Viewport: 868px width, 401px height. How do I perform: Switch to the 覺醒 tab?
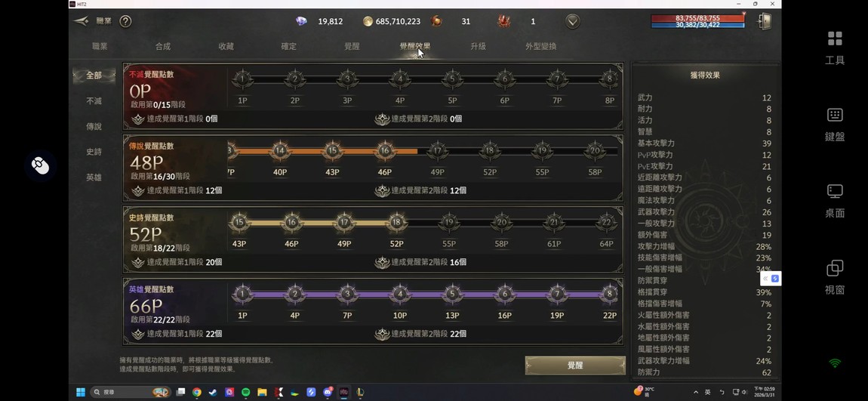[352, 47]
